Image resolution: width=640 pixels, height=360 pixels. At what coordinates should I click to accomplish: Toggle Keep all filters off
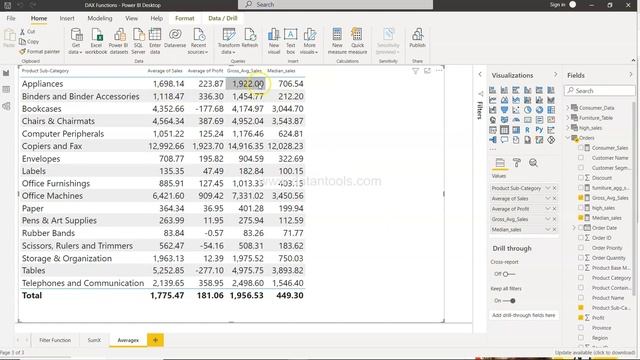click(509, 301)
